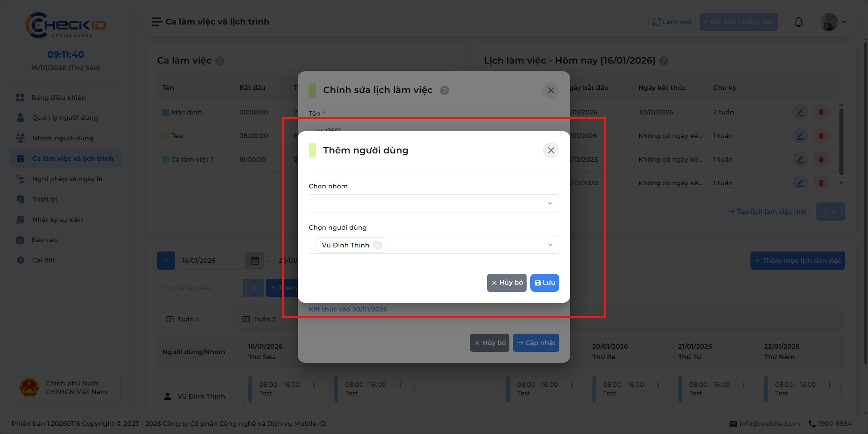Open options menu for 22/01/2026 shift

[829, 385]
